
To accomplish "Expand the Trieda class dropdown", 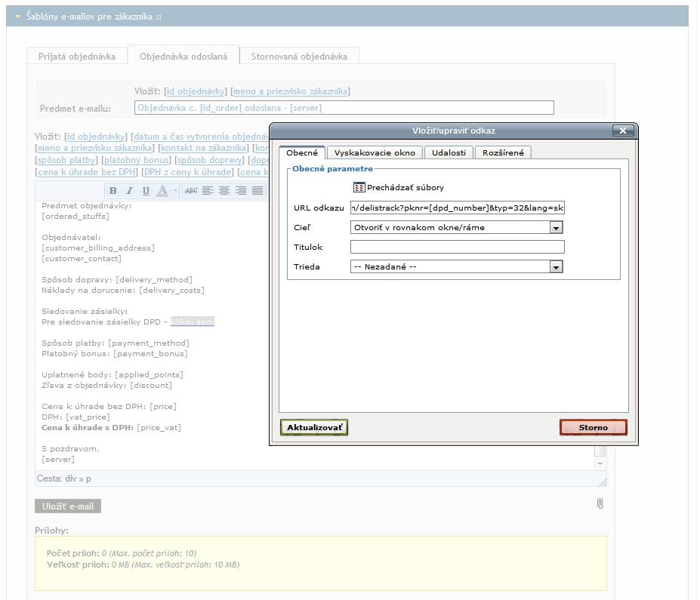I will [x=557, y=266].
